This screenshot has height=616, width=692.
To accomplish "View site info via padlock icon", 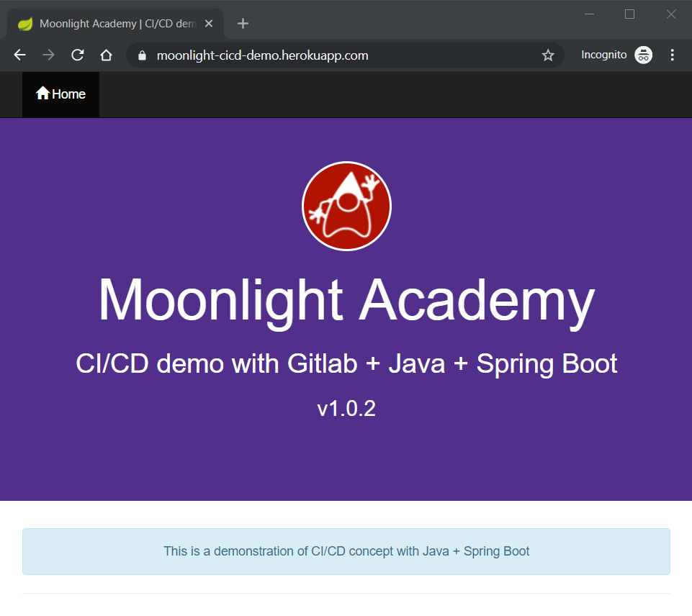I will (142, 55).
